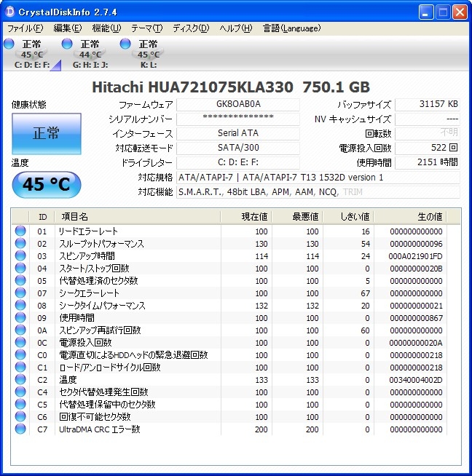
Task: Click the status icon of row C7 UltraDMA CRC
Action: (x=20, y=429)
